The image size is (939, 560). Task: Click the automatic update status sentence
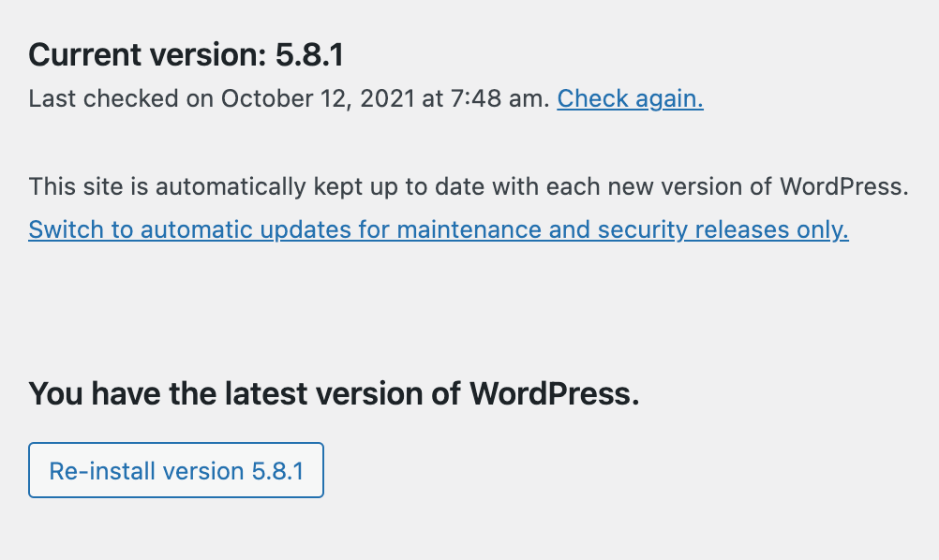tap(469, 186)
